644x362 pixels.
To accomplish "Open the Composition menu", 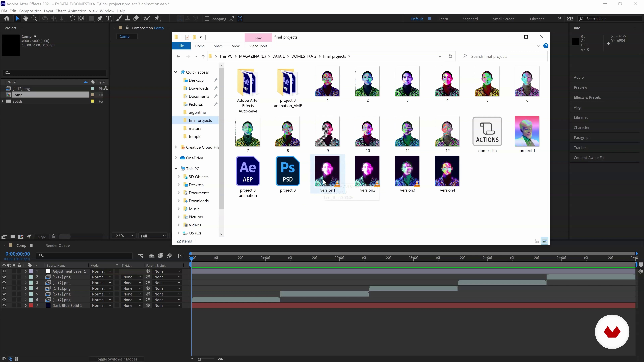I will click(x=30, y=11).
